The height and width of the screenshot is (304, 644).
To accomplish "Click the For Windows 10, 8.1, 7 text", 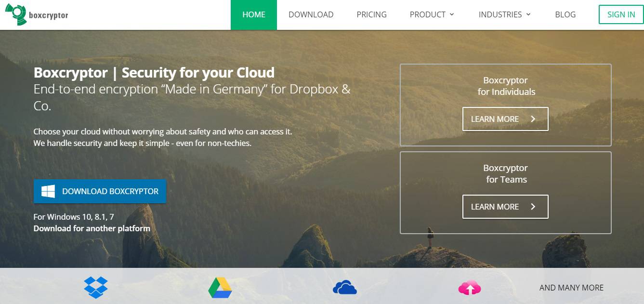I will coord(74,217).
